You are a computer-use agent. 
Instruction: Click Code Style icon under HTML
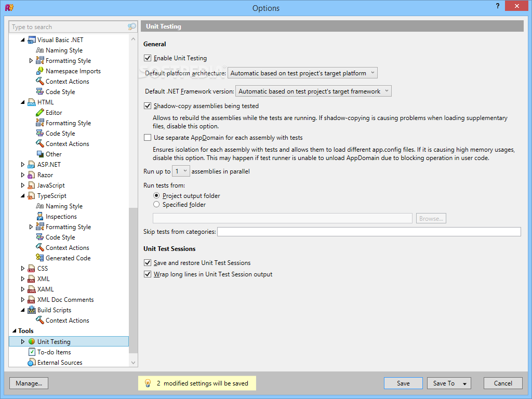(x=39, y=134)
